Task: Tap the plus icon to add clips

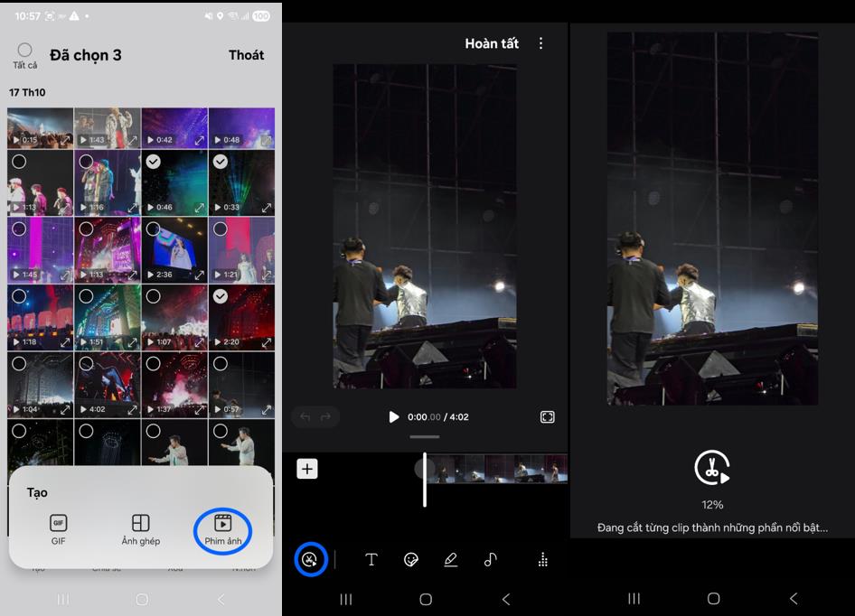Action: click(307, 469)
